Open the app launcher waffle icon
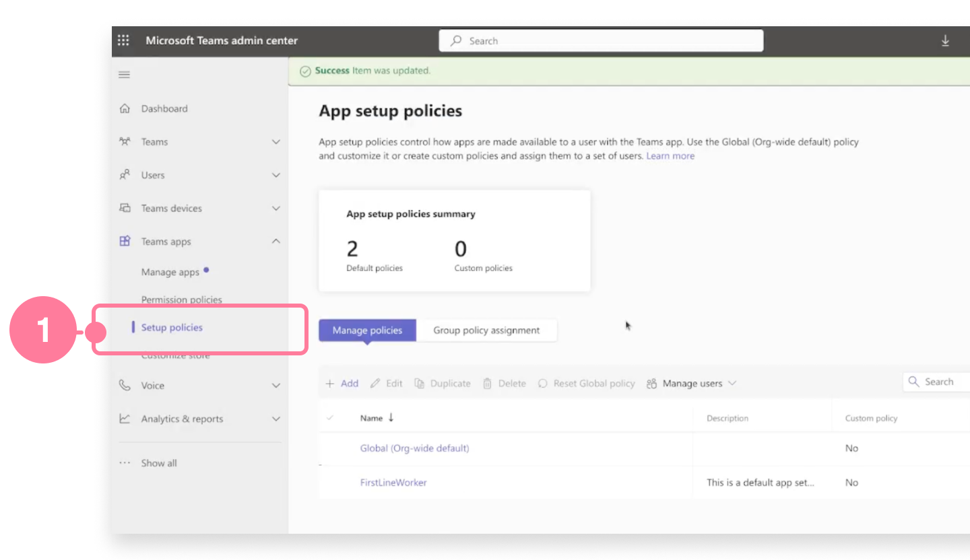 pos(123,40)
